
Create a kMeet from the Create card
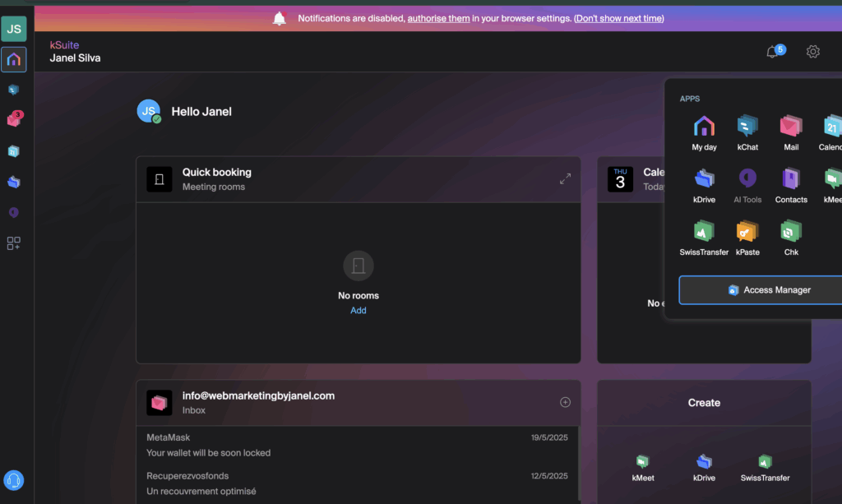tap(643, 468)
